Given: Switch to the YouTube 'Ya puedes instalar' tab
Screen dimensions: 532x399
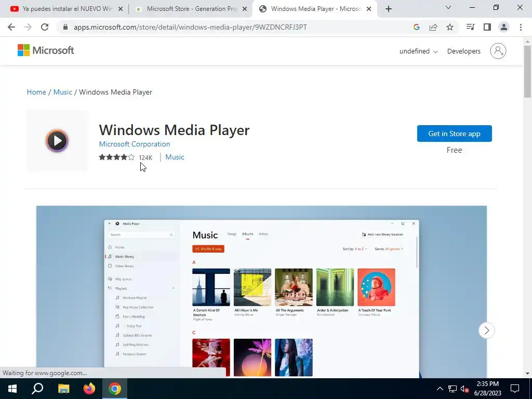Looking at the screenshot, I should point(66,9).
